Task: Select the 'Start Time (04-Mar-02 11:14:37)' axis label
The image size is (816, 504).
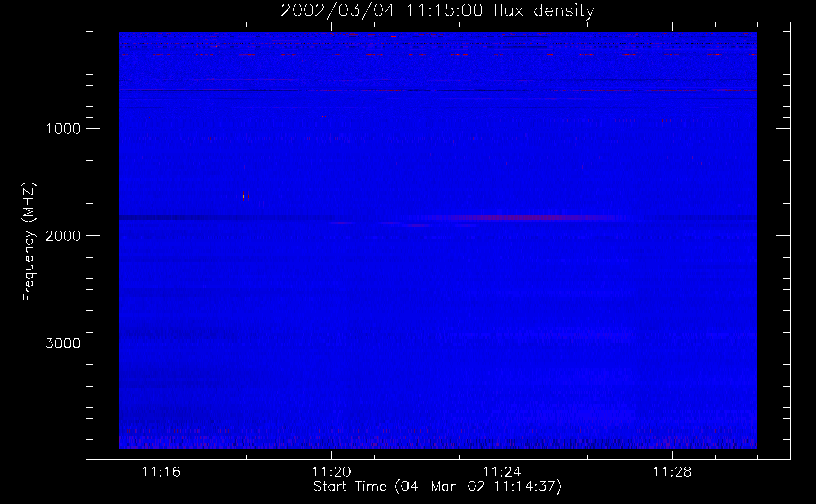Action: [437, 487]
